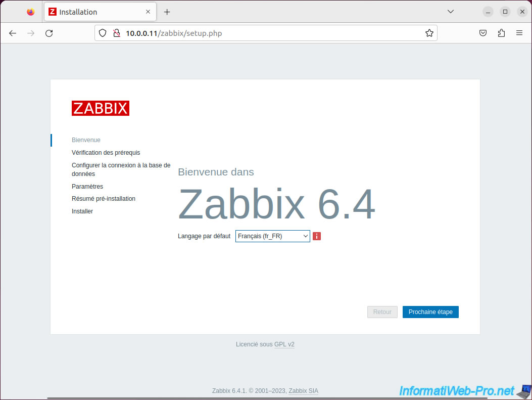Viewport: 532px width, 400px height.
Task: Close the Installation tab
Action: tap(148, 12)
